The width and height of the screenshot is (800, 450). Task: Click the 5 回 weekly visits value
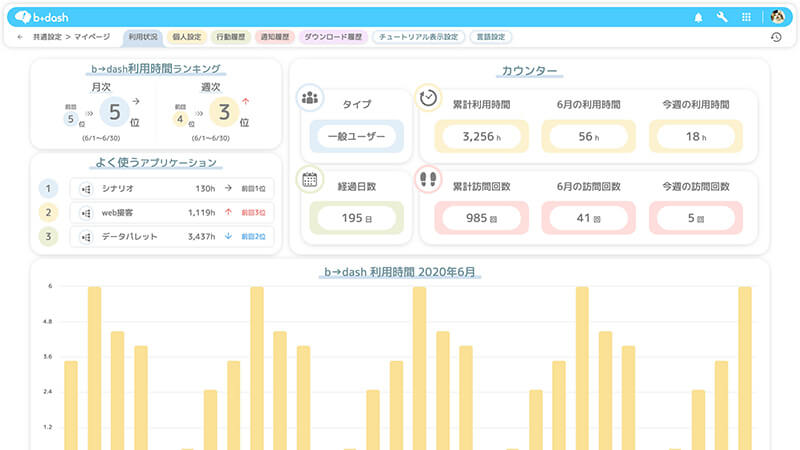click(x=695, y=218)
